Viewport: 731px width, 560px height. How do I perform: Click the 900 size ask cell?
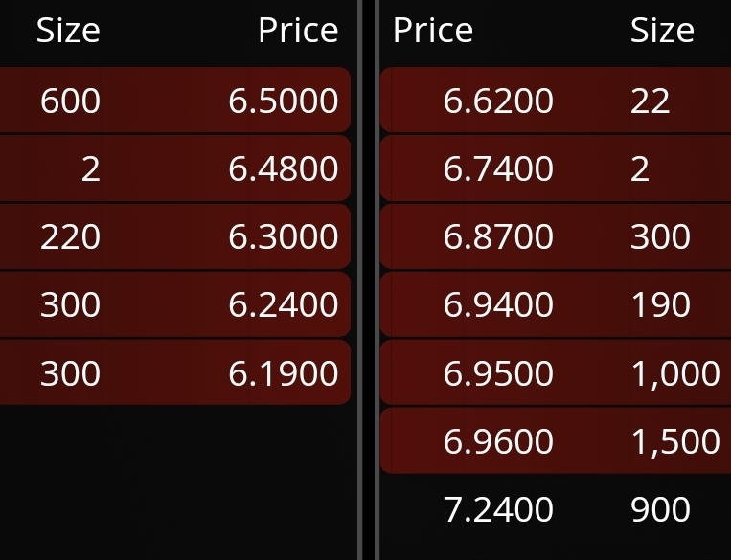pos(660,509)
